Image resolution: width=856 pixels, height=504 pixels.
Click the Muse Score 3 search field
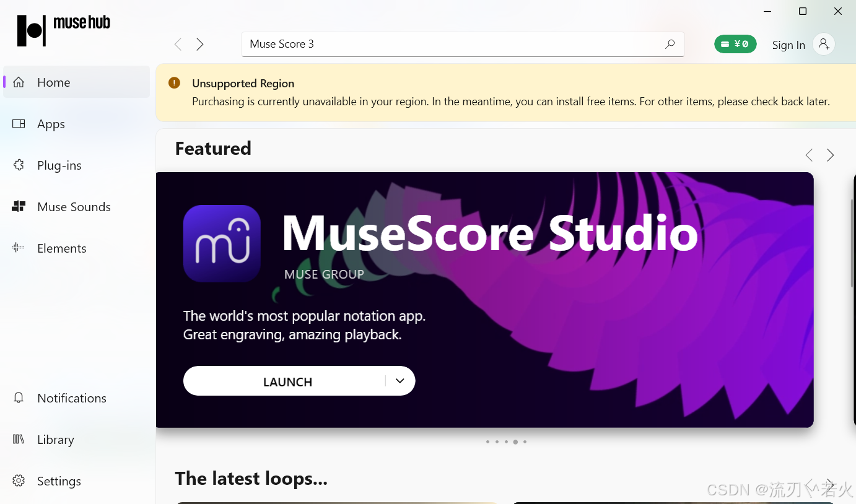[463, 44]
